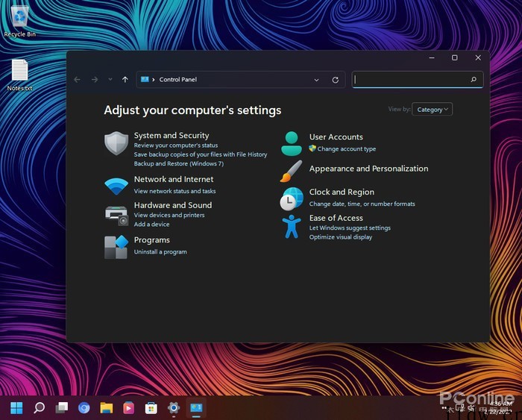The image size is (522, 420).
Task: Select Backup and Restore (Windows 7) link
Action: coord(178,163)
